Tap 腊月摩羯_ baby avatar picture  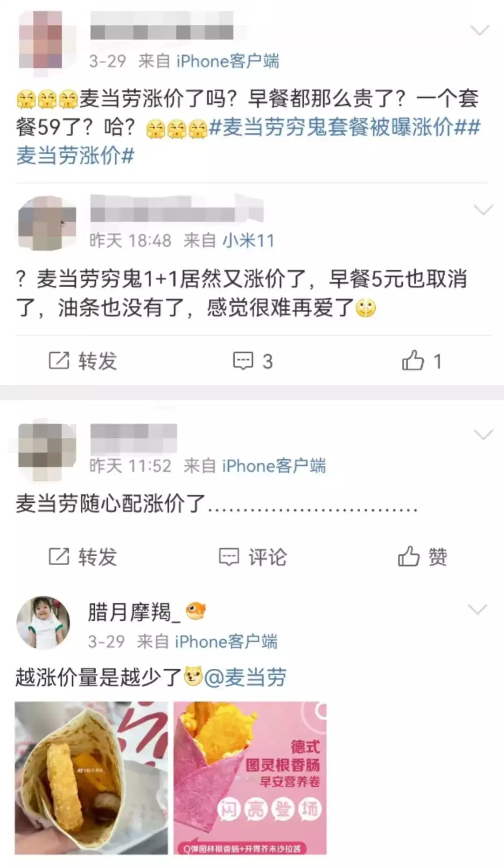click(x=43, y=622)
